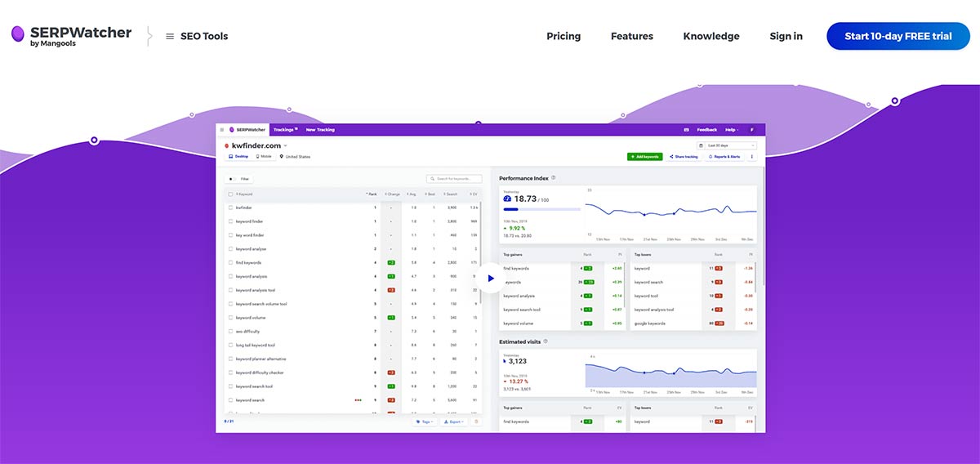The image size is (980, 464).
Task: Sort by the Best column
Action: 430,194
